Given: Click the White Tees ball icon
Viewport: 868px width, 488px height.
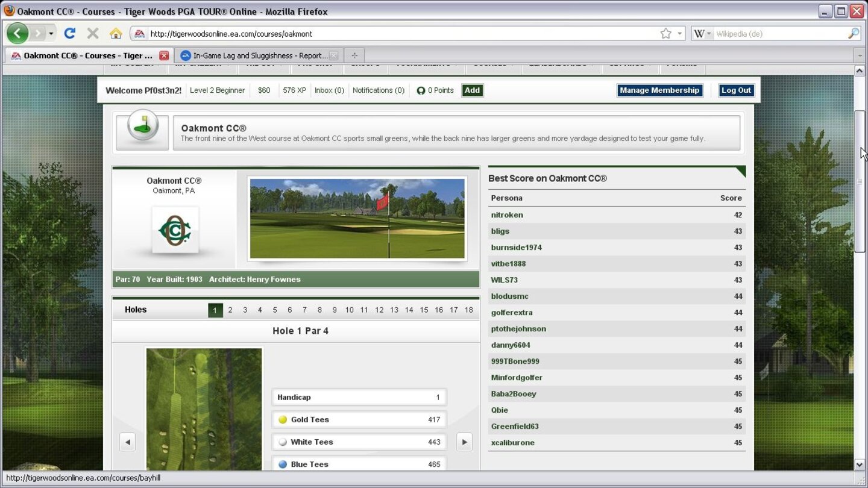Looking at the screenshot, I should [x=283, y=442].
